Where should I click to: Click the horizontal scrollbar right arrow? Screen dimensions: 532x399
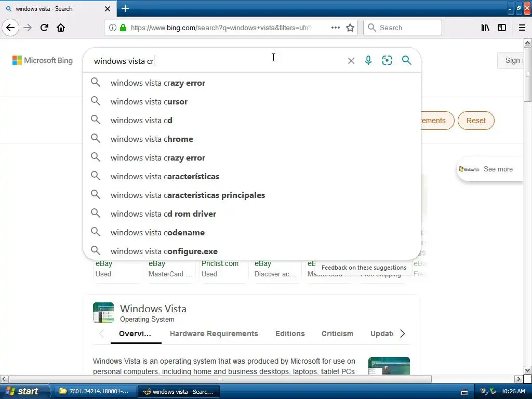(518, 379)
